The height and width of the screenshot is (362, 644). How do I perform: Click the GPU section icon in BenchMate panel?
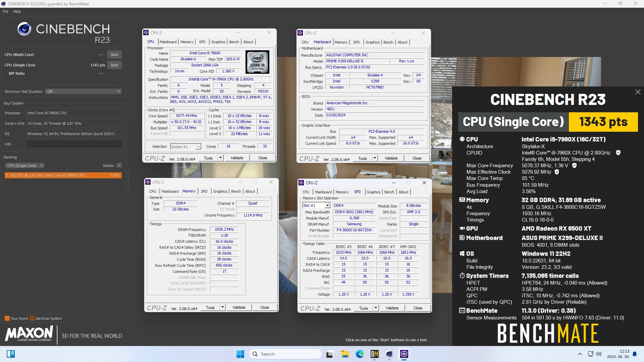(462, 228)
